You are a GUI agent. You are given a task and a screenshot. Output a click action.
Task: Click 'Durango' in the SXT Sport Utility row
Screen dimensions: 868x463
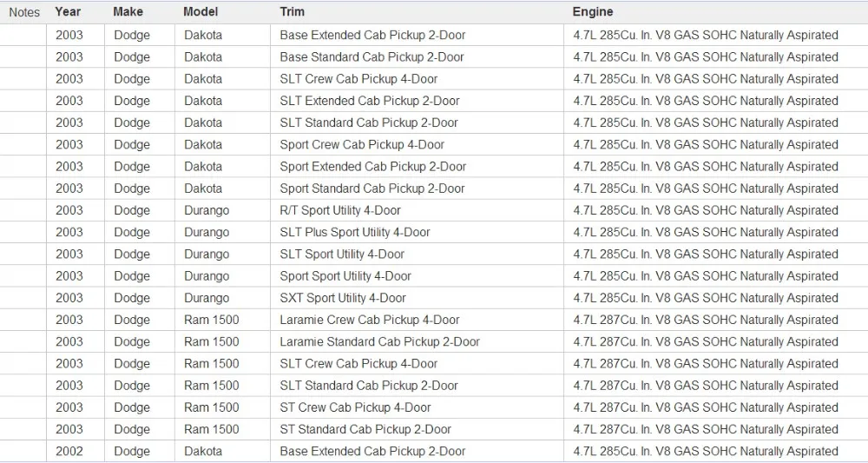coord(207,298)
